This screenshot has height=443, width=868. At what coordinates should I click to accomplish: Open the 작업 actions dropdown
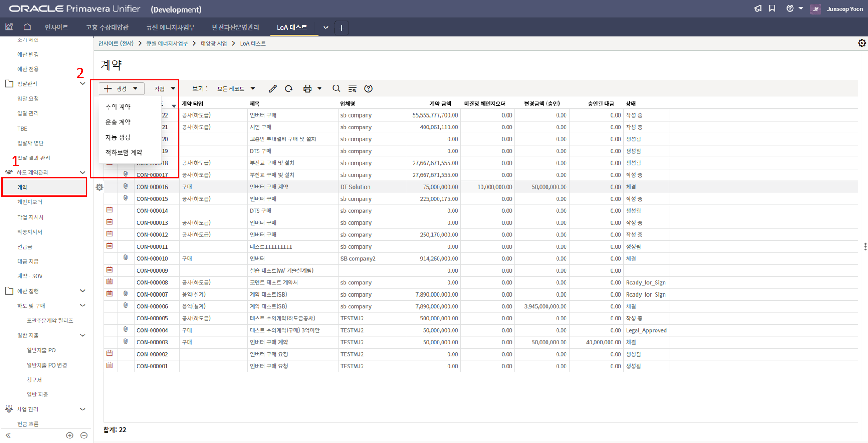coord(164,89)
